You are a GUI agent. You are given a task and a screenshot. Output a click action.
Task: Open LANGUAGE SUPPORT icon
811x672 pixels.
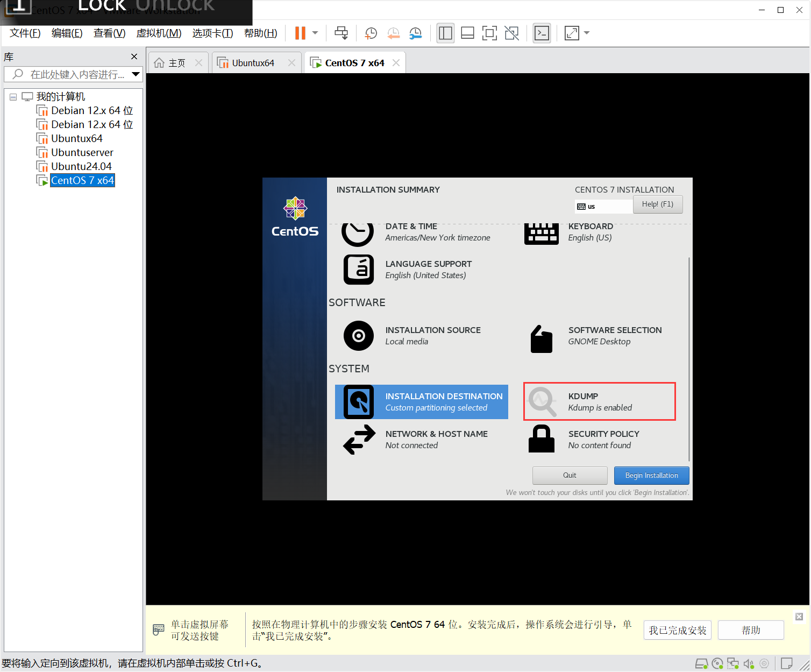pos(359,270)
